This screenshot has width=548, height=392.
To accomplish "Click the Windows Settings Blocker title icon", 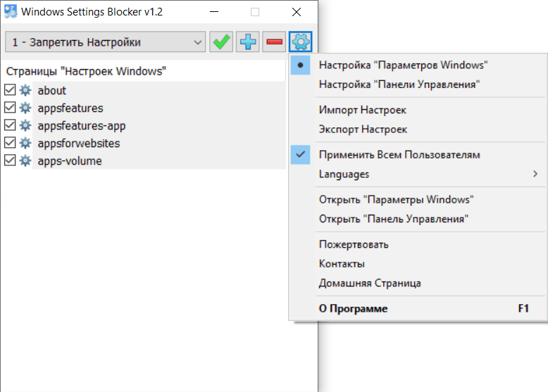I will [x=11, y=11].
